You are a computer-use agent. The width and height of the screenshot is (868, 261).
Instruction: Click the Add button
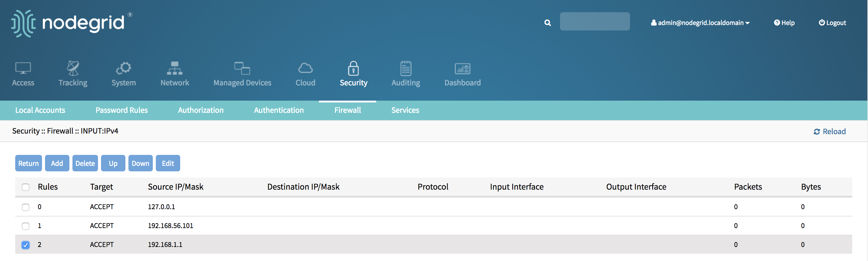point(57,163)
